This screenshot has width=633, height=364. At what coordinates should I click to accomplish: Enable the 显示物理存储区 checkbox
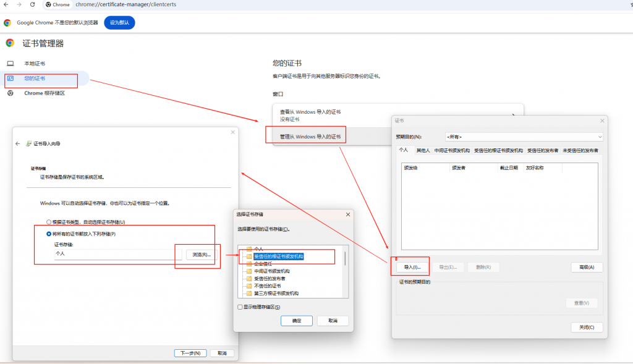coord(240,307)
